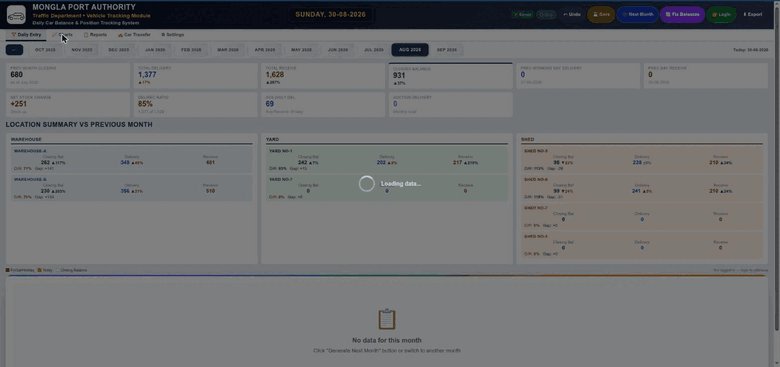Image resolution: width=780 pixels, height=367 pixels.
Task: Click the Login button
Action: point(721,14)
